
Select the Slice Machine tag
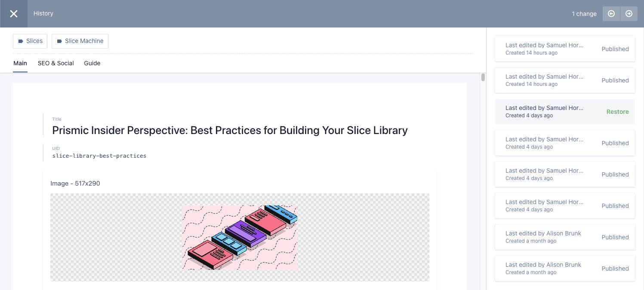pyautogui.click(x=80, y=41)
